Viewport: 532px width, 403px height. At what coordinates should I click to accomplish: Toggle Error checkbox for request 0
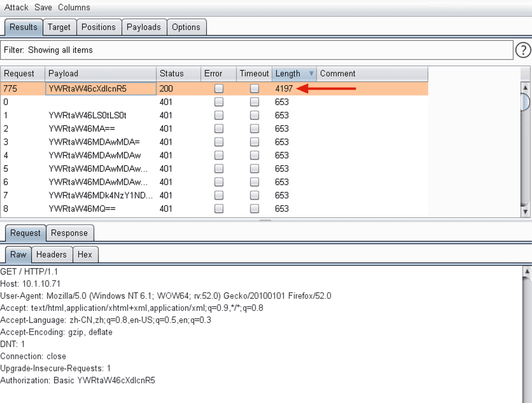pyautogui.click(x=219, y=102)
